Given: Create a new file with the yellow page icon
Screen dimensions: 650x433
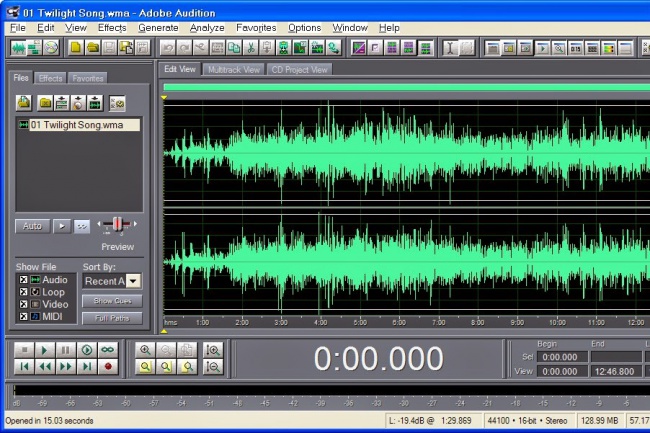Looking at the screenshot, I should point(76,48).
